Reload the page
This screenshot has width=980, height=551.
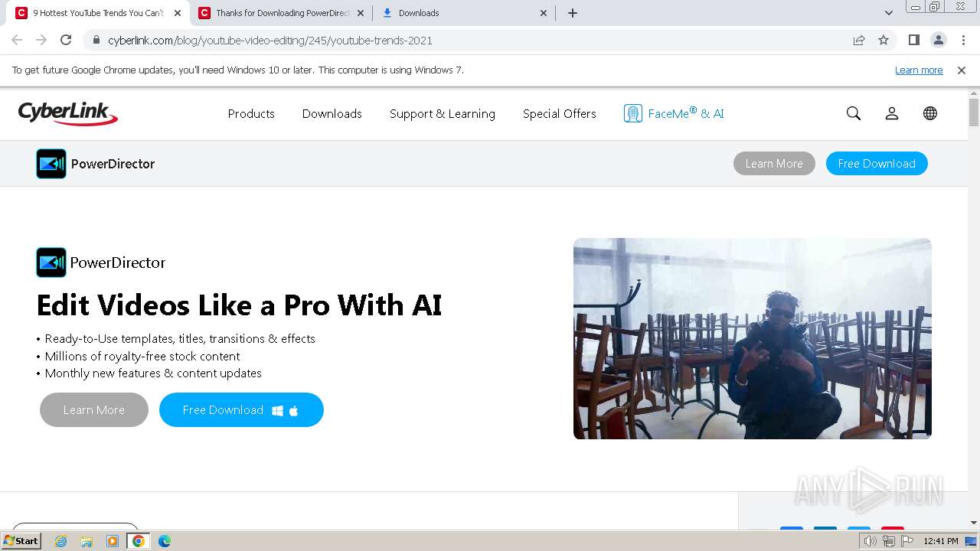tap(66, 41)
